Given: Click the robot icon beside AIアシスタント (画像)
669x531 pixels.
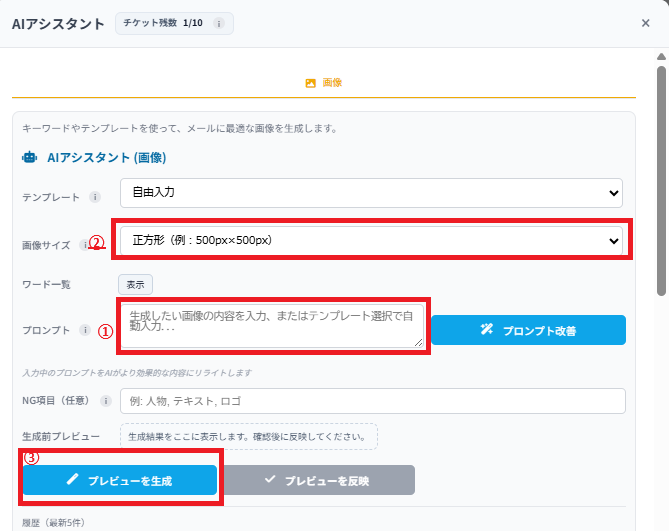Looking at the screenshot, I should pyautogui.click(x=29, y=157).
